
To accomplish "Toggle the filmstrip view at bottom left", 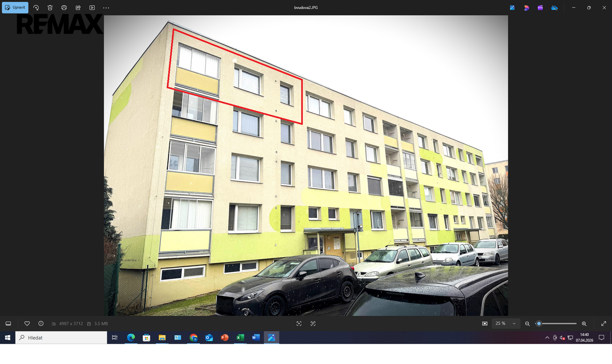I will (x=8, y=323).
